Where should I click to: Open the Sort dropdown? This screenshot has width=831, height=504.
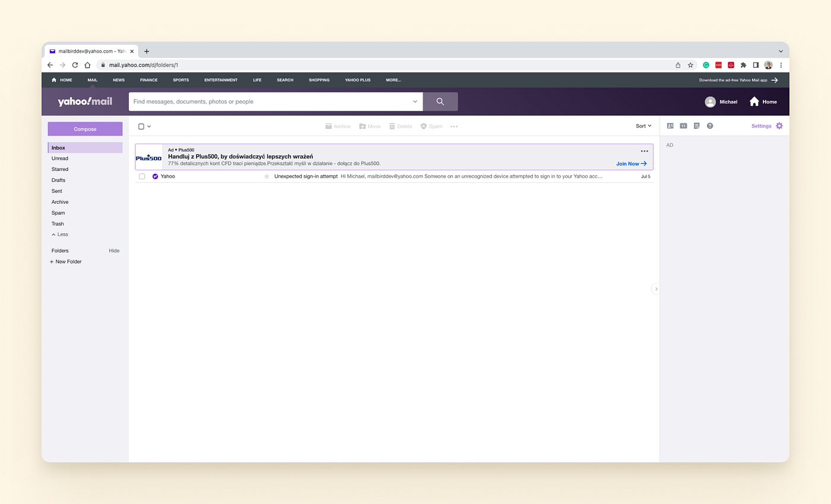643,126
